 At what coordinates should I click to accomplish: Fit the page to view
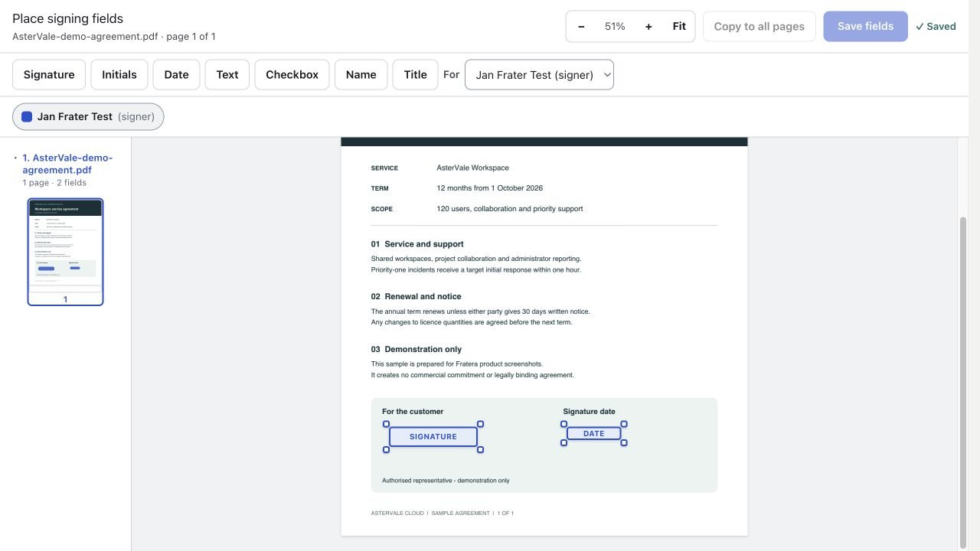679,27
